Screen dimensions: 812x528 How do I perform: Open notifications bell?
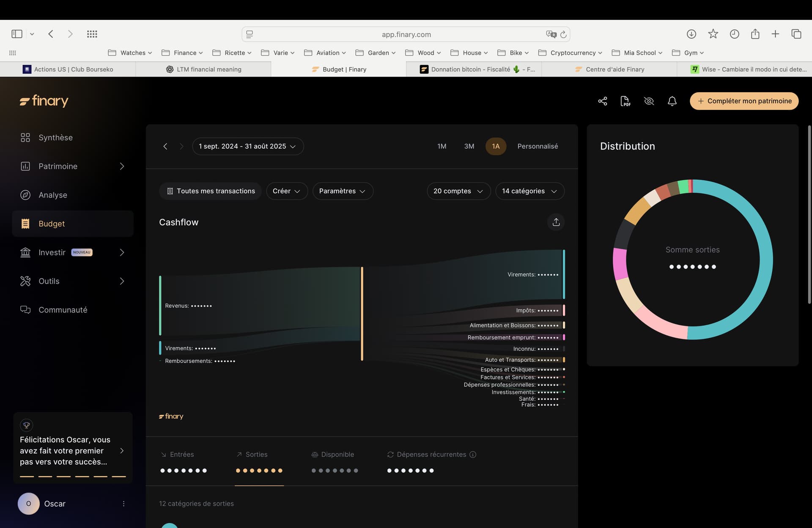point(672,101)
